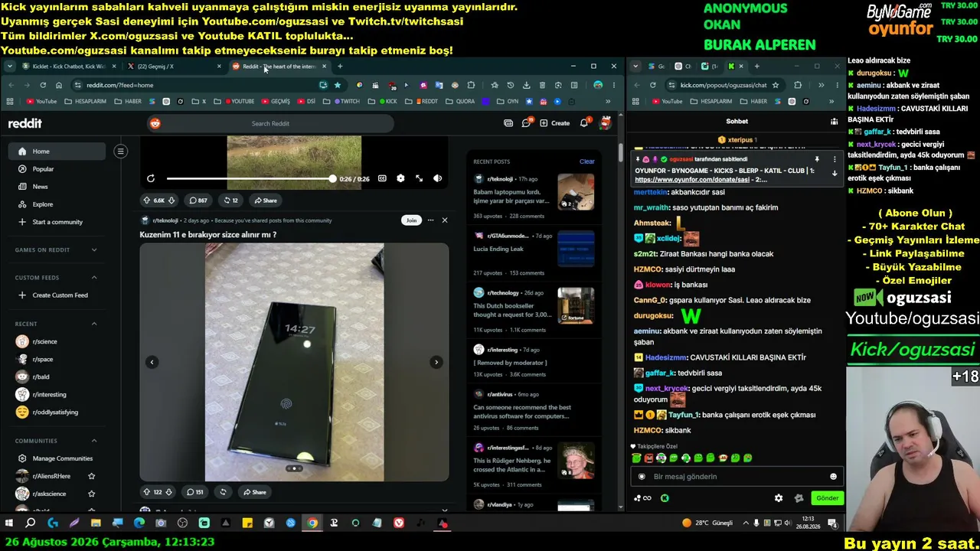Open pinned message options in Kick chat
980x551 pixels.
pyautogui.click(x=835, y=159)
